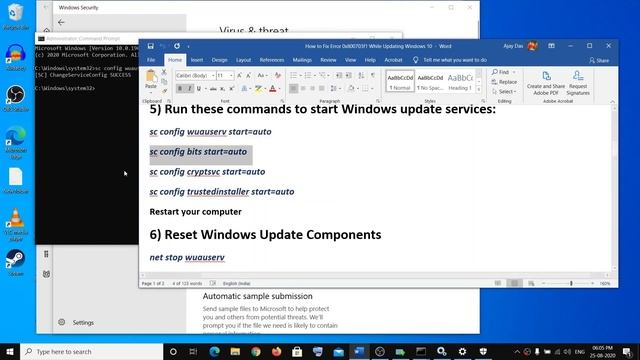The height and width of the screenshot is (360, 640).
Task: Center-align the paragraph
Action: click(x=303, y=89)
